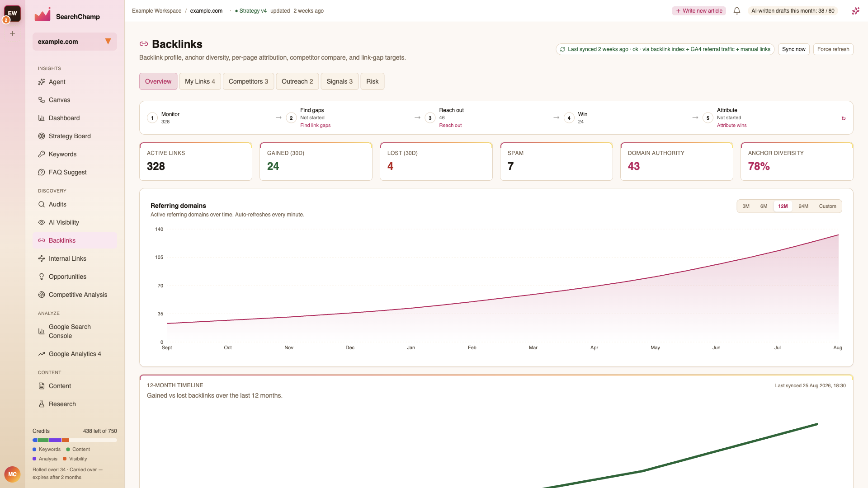
Task: Click Write new article button
Action: click(699, 11)
